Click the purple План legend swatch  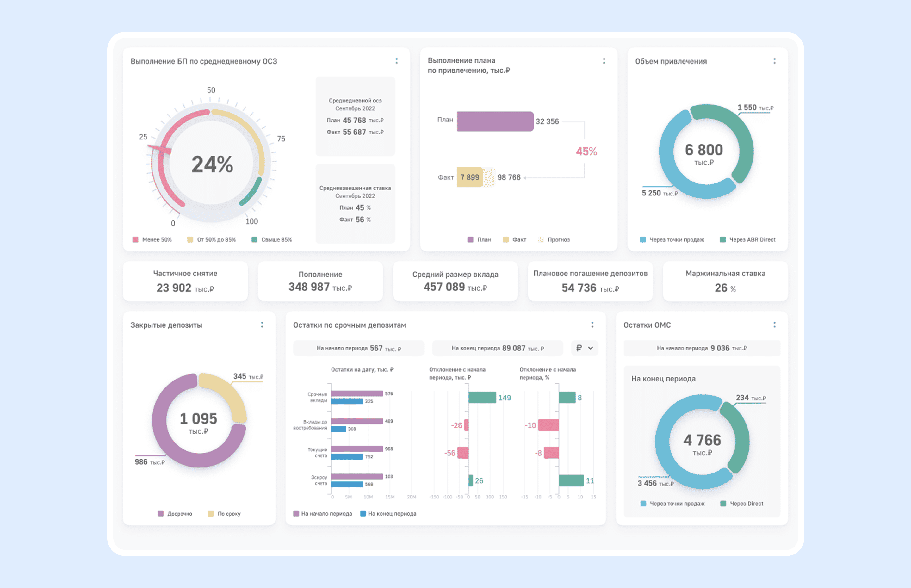[x=470, y=240]
